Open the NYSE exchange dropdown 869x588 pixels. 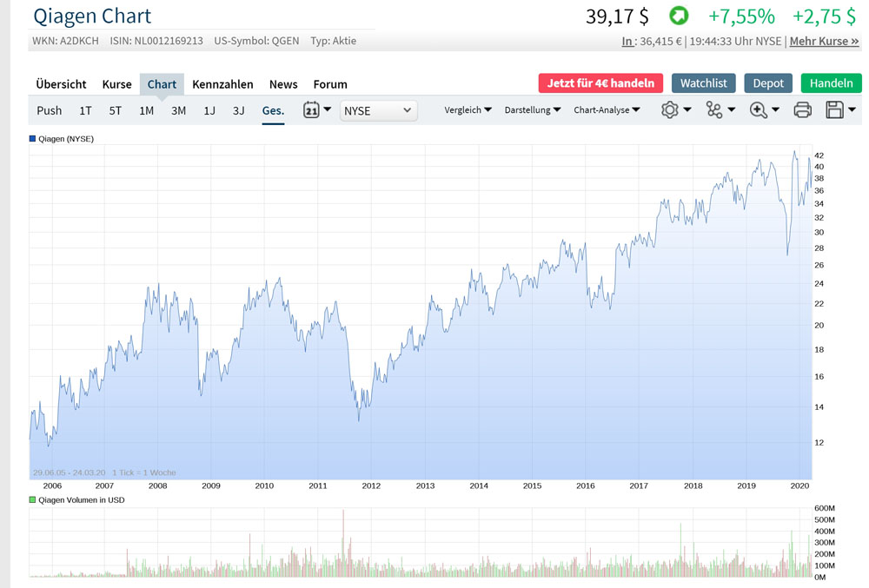pyautogui.click(x=378, y=110)
